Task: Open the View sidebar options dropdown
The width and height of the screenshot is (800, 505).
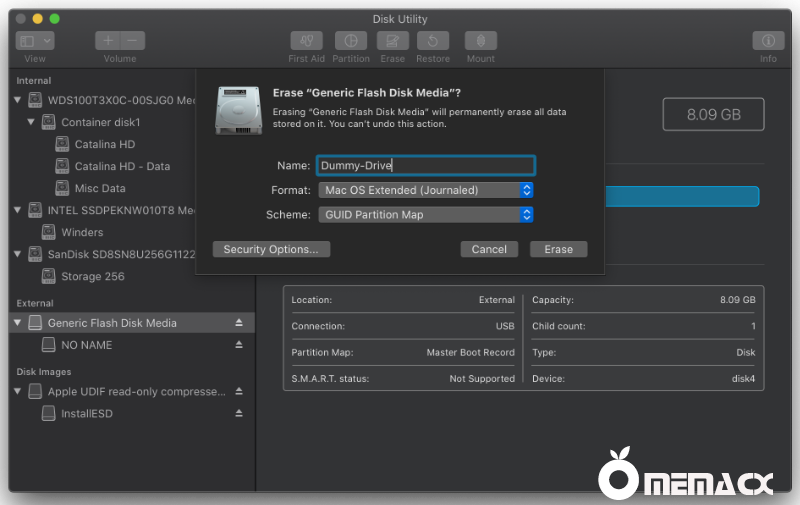Action: 35,41
